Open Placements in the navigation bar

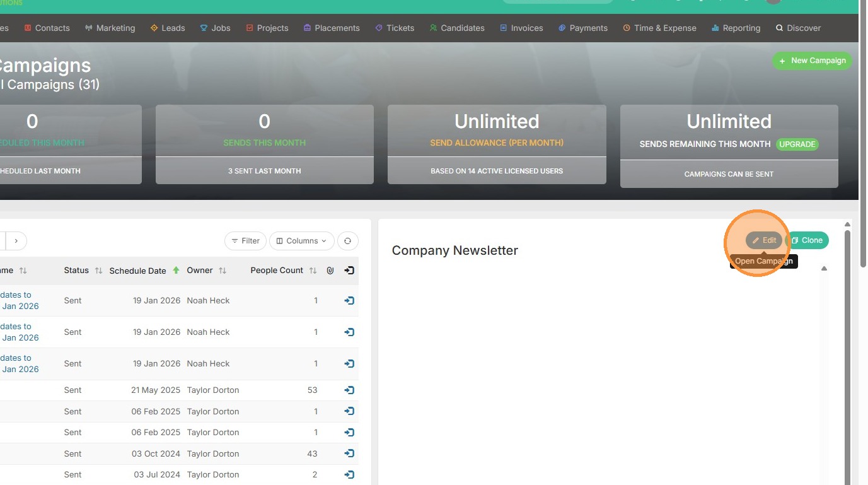point(332,28)
